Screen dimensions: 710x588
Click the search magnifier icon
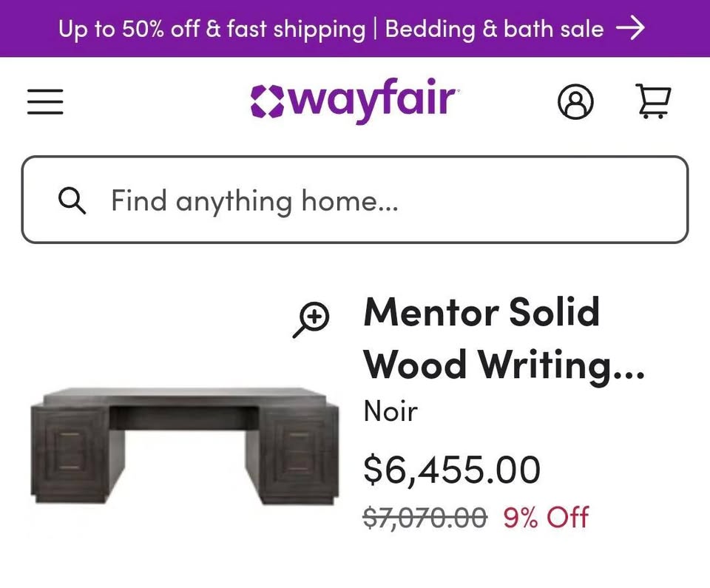72,200
